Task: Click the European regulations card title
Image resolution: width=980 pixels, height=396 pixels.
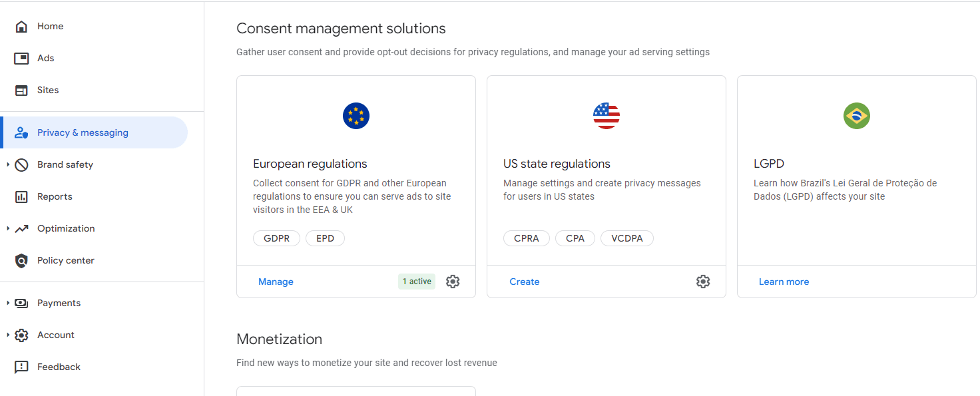Action: (310, 164)
